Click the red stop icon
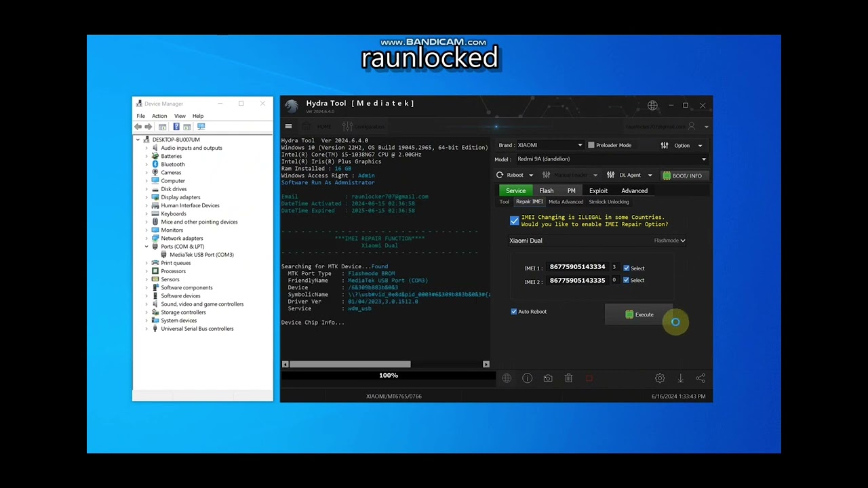 pos(589,378)
